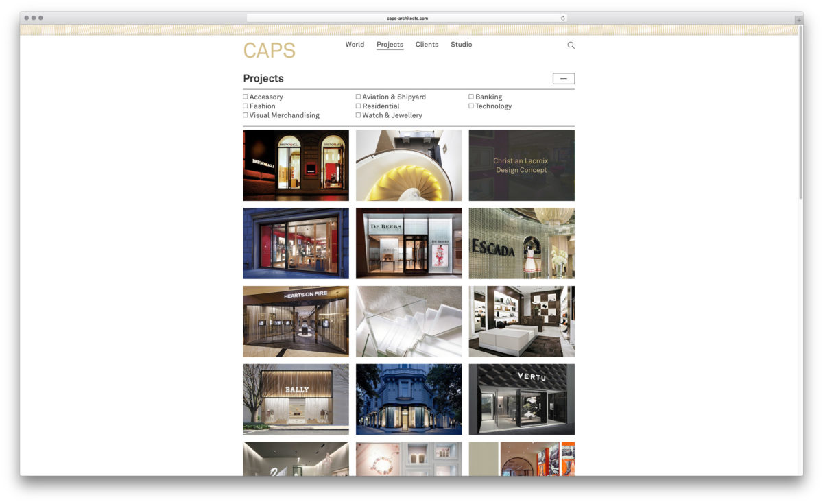Click the Vertu store thumbnail
The height and width of the screenshot is (504, 823).
pos(521,399)
